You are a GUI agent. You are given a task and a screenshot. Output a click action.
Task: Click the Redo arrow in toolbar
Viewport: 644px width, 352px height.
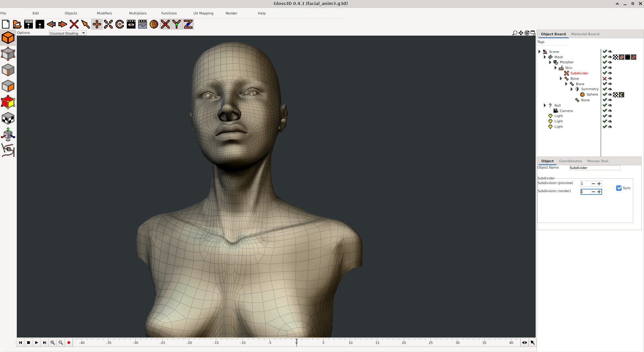tap(63, 24)
